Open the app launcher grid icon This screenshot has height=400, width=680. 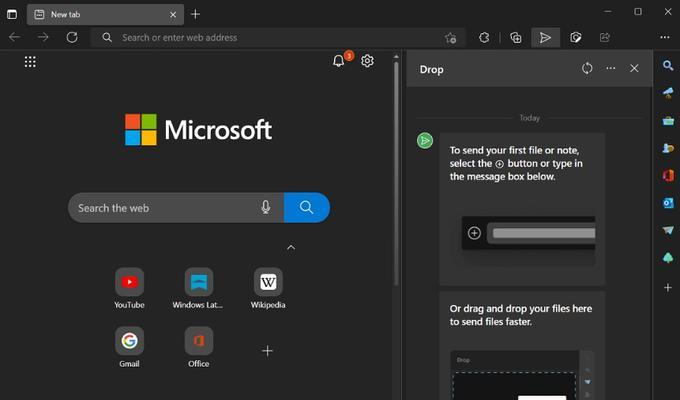pos(30,62)
